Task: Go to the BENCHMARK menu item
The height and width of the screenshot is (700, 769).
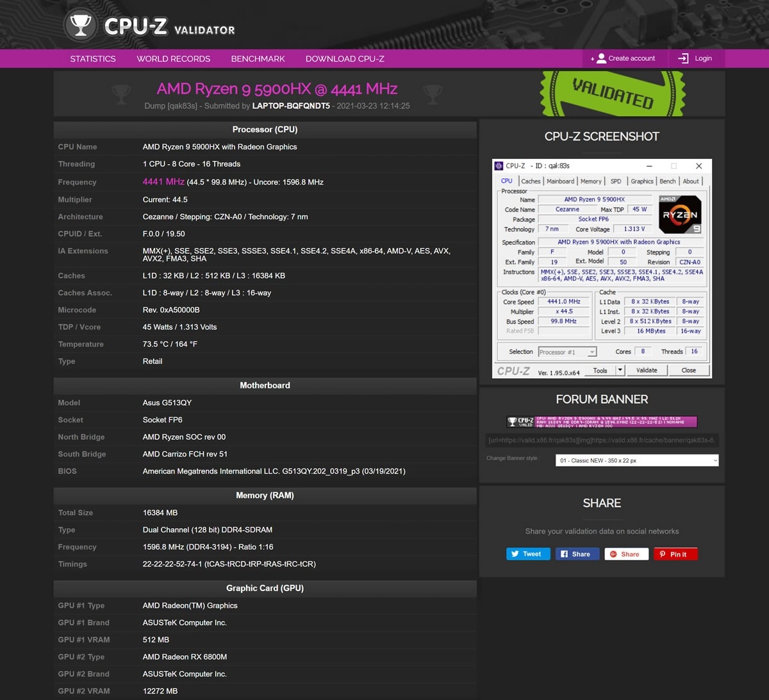Action: click(x=258, y=58)
